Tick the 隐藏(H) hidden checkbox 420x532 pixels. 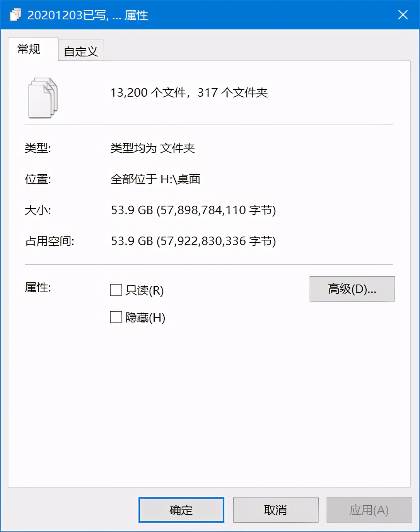pos(116,317)
